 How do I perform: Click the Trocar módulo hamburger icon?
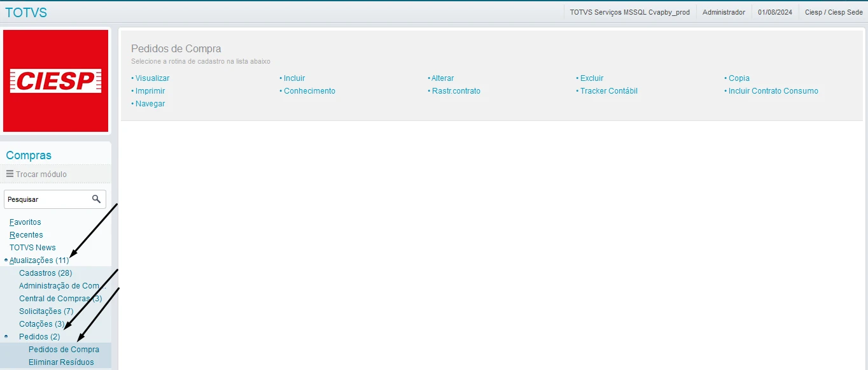tap(10, 174)
